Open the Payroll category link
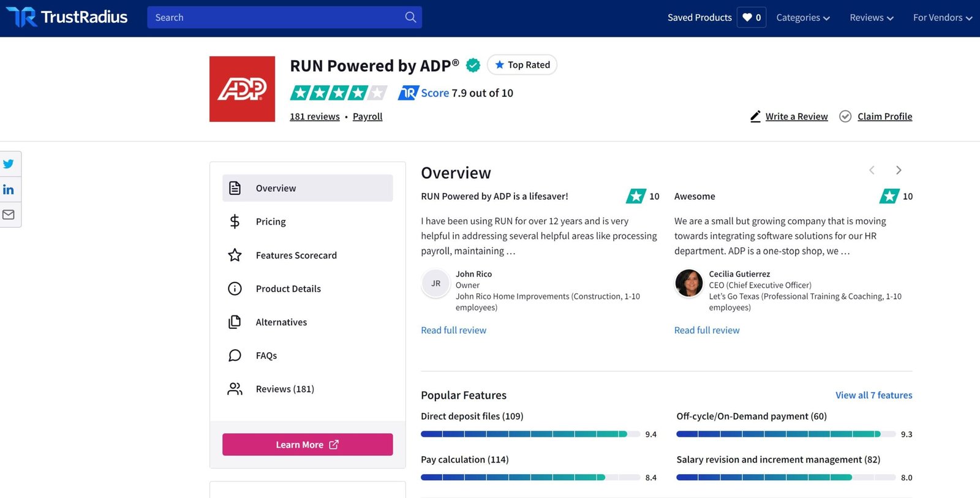The width and height of the screenshot is (980, 498). [367, 116]
